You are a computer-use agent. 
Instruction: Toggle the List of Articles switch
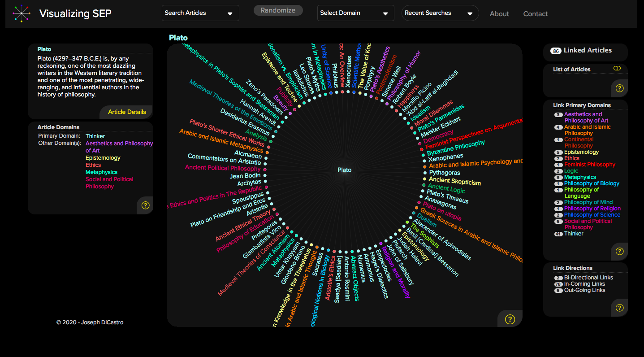(x=617, y=68)
